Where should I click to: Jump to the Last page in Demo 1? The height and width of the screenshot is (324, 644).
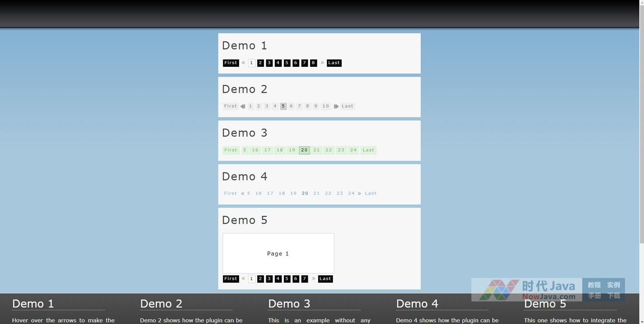(x=334, y=63)
